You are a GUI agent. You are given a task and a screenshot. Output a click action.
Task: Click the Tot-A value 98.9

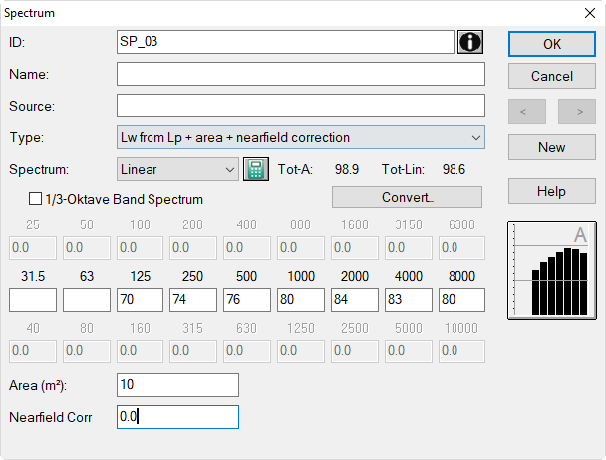click(x=347, y=169)
